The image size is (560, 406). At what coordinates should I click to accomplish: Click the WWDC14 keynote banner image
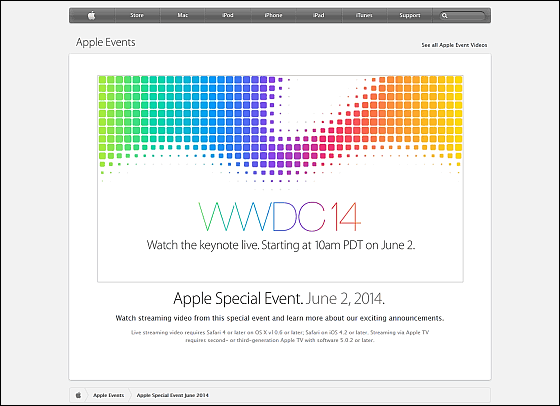(x=280, y=179)
